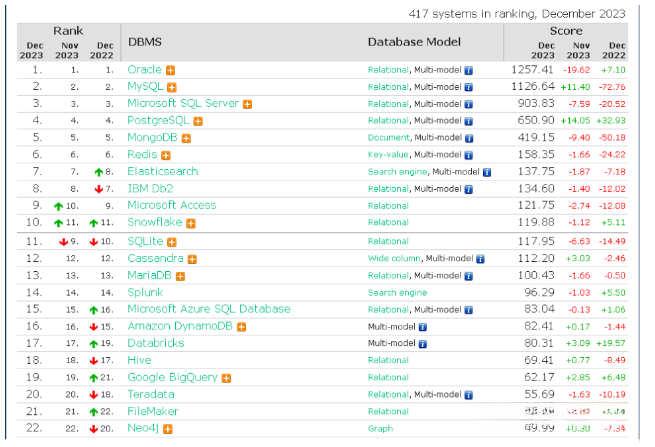The image size is (655, 447).
Task: Click the info icon in Elasticsearch row
Action: click(x=487, y=173)
